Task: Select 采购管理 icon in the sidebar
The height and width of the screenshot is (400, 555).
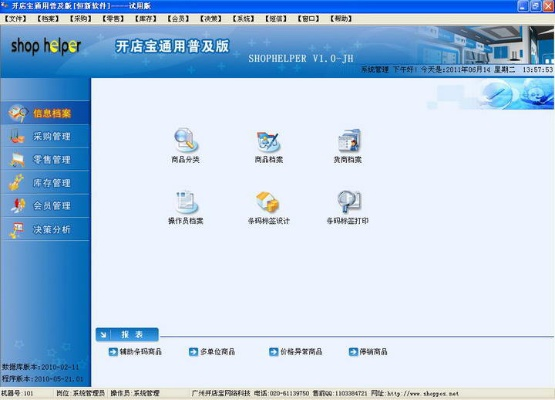Action: (x=17, y=136)
